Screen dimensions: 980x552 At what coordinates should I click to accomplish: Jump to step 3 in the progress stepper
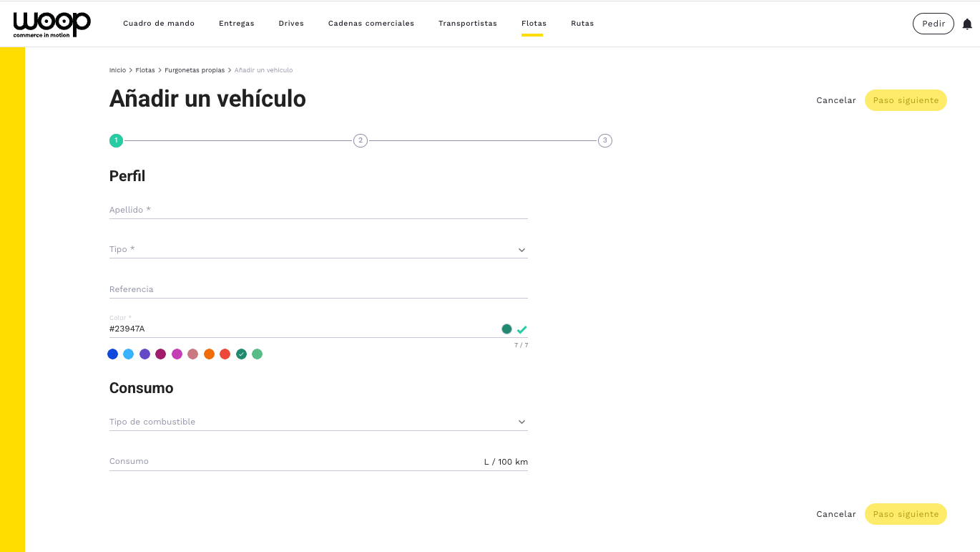tap(605, 140)
